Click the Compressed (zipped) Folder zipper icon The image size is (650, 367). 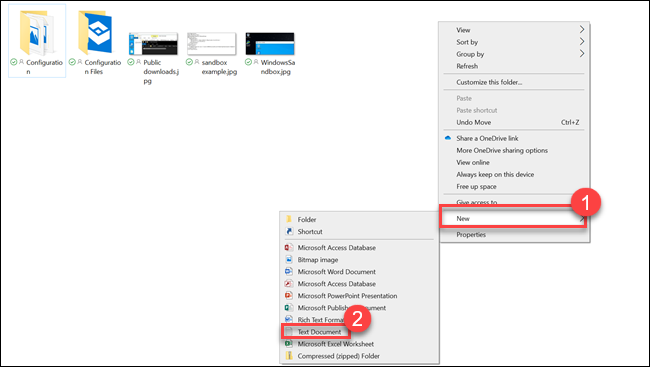coord(289,355)
